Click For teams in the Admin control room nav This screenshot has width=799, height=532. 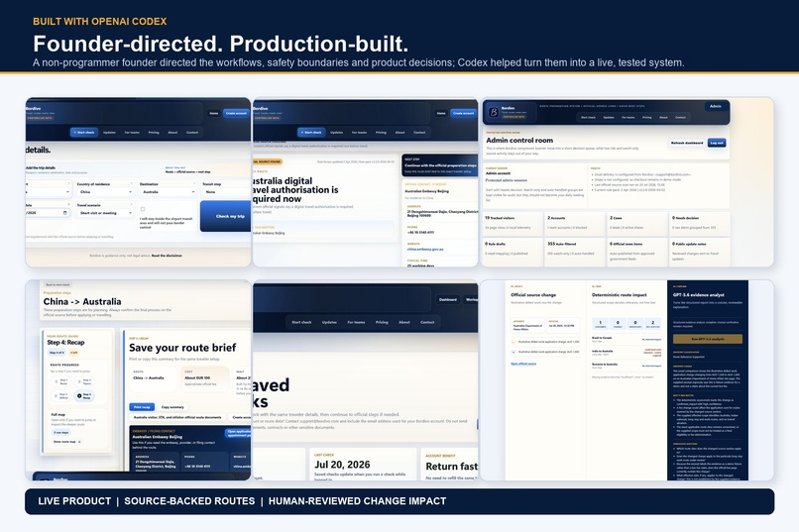pyautogui.click(x=628, y=117)
